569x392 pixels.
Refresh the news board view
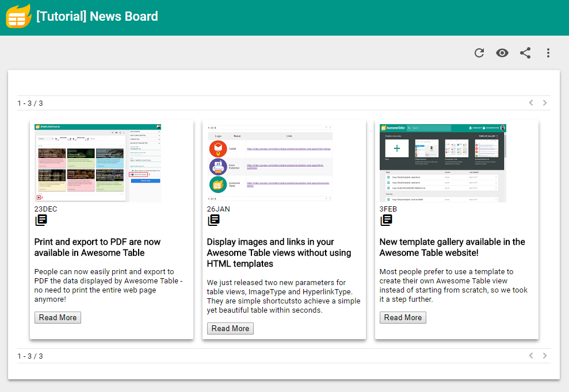coord(479,53)
